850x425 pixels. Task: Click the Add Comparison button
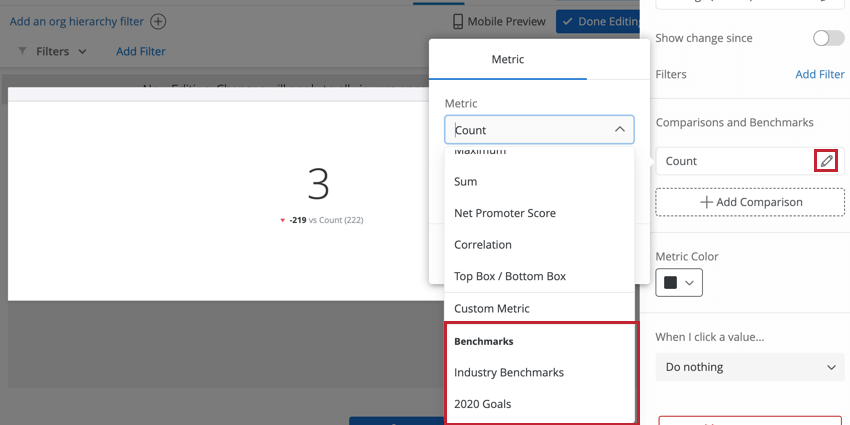tap(750, 202)
